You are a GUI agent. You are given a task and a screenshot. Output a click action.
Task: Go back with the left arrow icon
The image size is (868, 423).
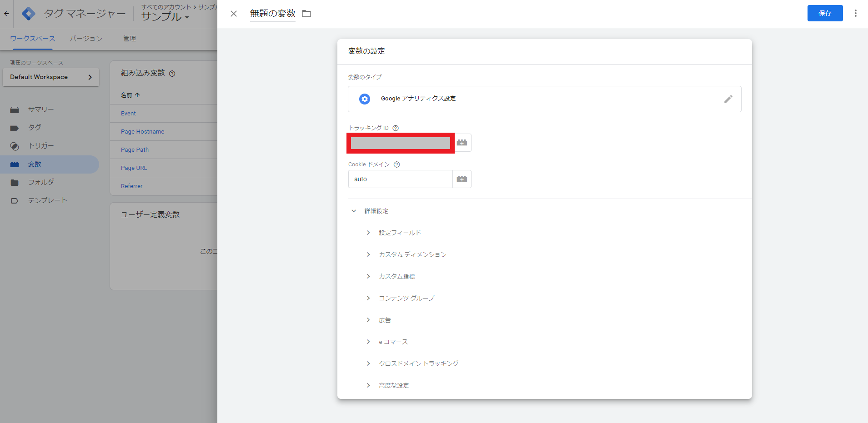pyautogui.click(x=6, y=14)
